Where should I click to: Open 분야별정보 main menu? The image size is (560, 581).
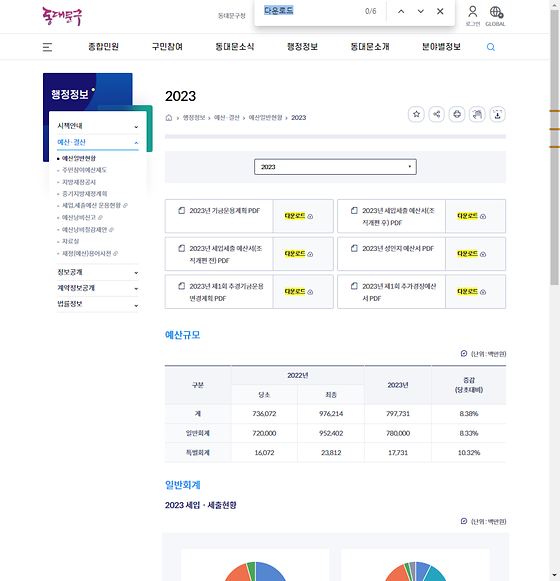click(441, 47)
